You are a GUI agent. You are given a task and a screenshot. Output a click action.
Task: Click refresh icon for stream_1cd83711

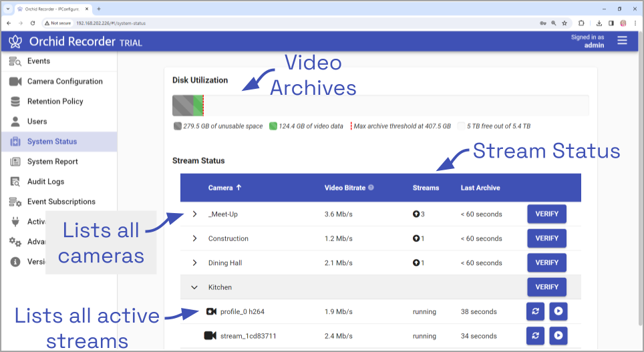(535, 336)
